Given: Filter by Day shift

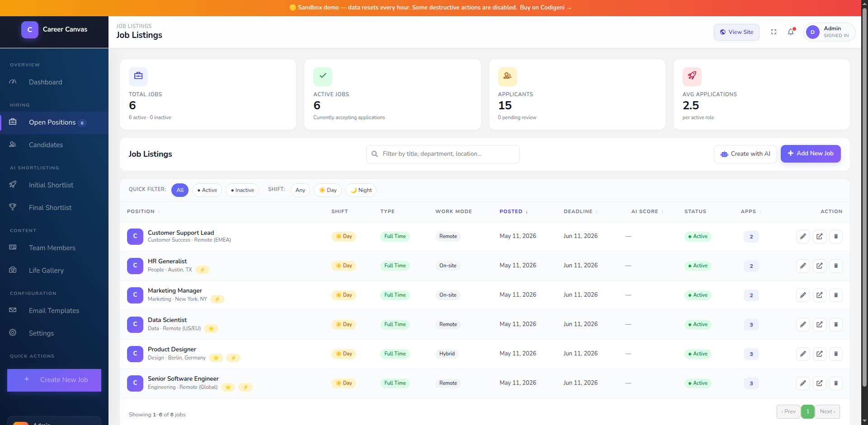Looking at the screenshot, I should pyautogui.click(x=328, y=190).
